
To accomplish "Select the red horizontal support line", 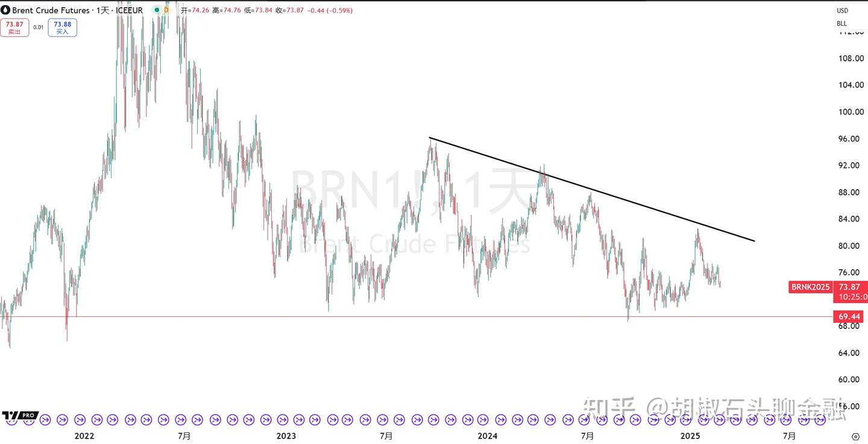I will click(416, 316).
